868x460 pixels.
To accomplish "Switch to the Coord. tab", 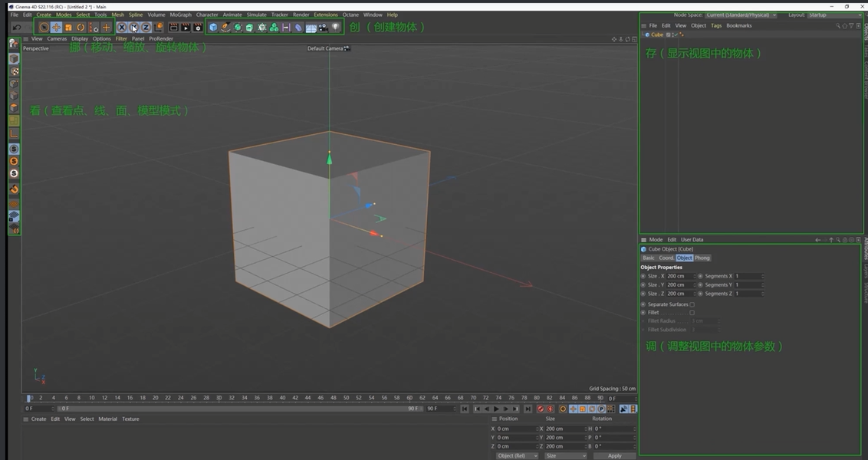I will pos(666,258).
